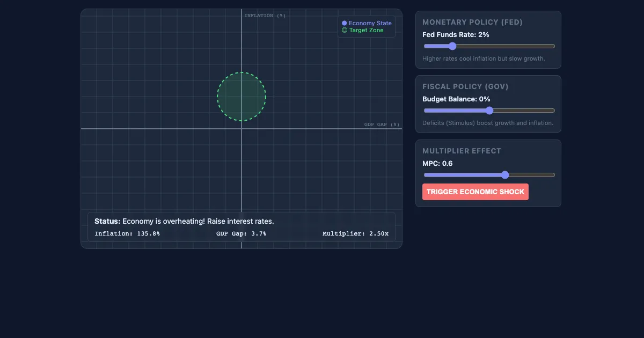Image resolution: width=644 pixels, height=338 pixels.
Task: Adjust the Fed Funds Rate slider handle
Action: coord(452,46)
